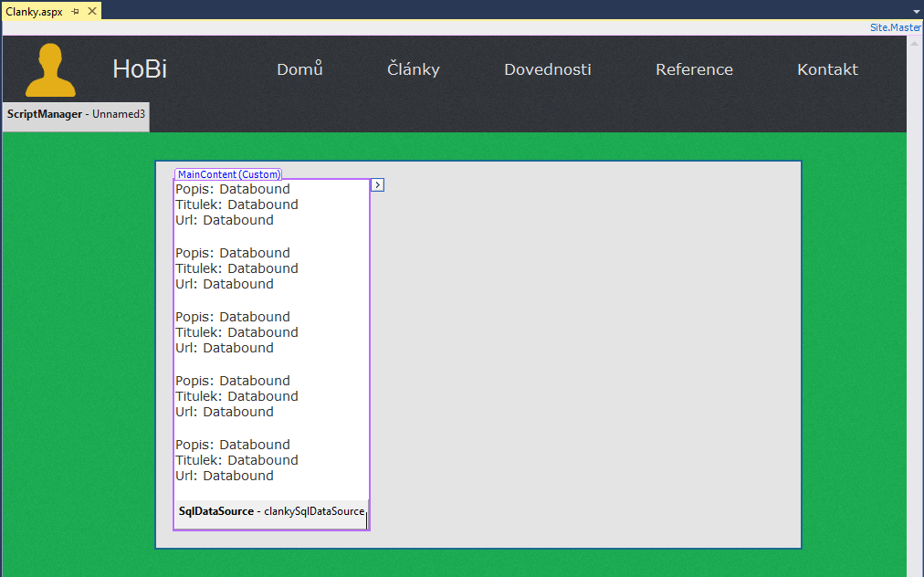Select the clankySqlDataSource data source control
Viewport: 924px width, 577px height.
pyautogui.click(x=271, y=511)
